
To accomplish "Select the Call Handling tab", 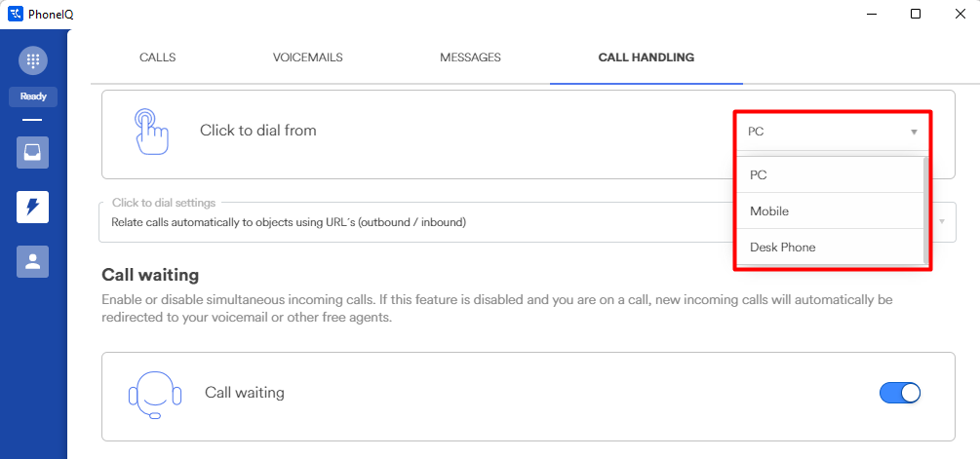I will pos(646,57).
